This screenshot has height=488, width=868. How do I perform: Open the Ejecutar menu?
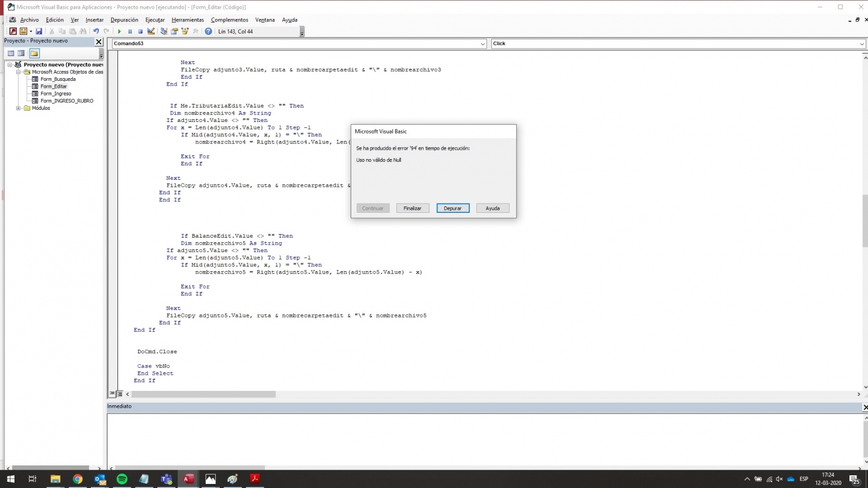[x=155, y=20]
